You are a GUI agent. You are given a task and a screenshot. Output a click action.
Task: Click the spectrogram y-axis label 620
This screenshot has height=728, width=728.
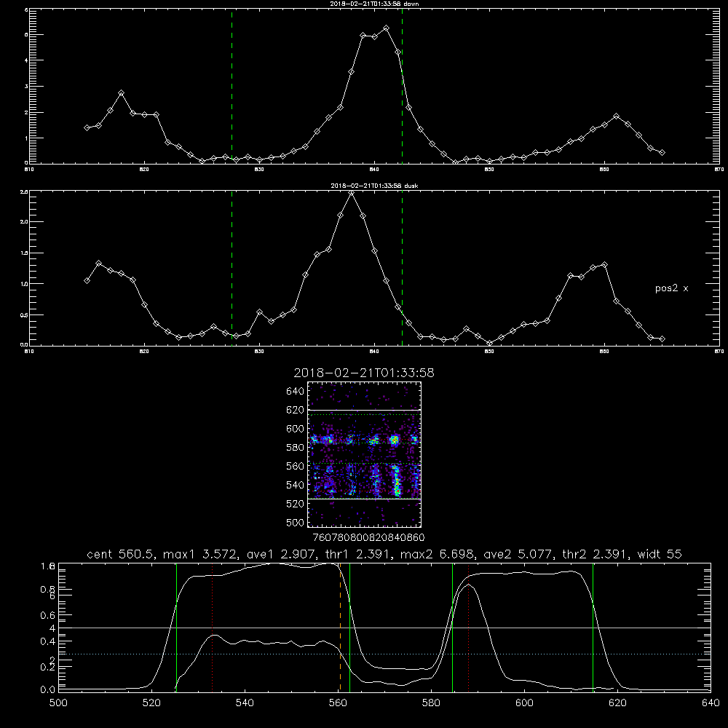coord(296,410)
